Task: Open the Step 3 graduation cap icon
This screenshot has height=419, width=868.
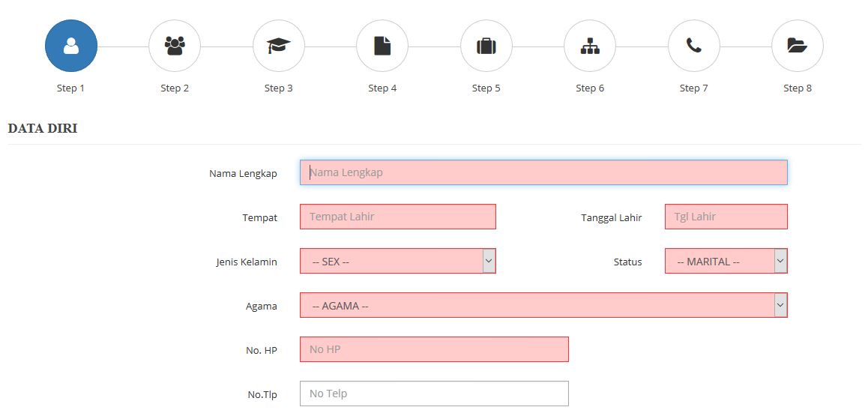Action: (279, 46)
